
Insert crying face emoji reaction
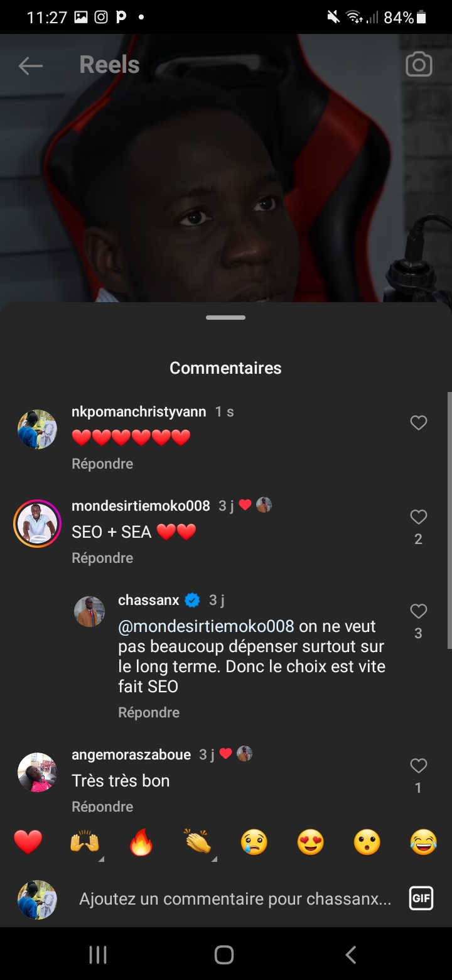coord(254,842)
